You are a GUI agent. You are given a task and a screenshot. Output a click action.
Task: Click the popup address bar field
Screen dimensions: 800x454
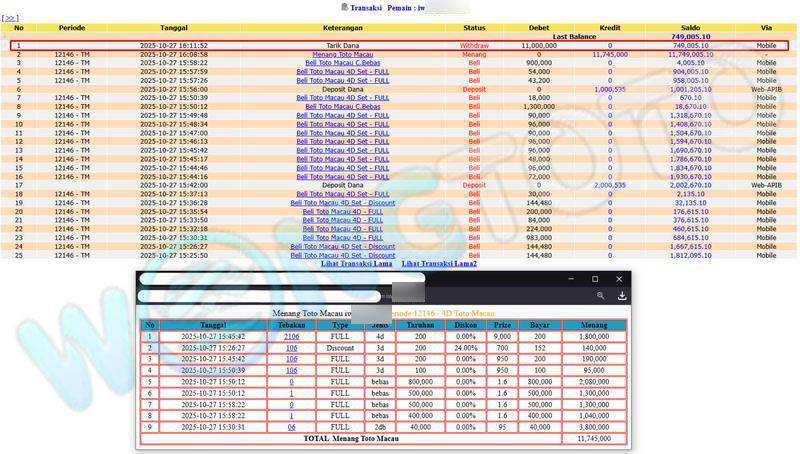tap(260, 296)
